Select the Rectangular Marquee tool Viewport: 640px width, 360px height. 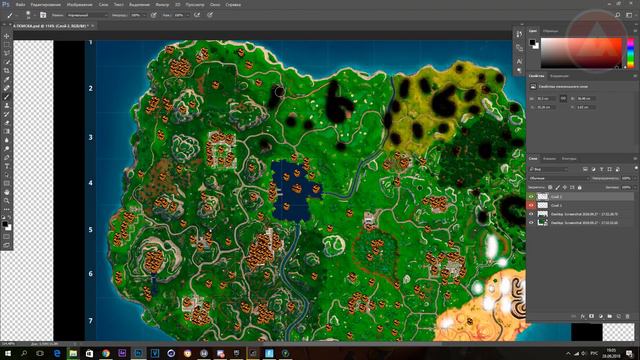pyautogui.click(x=7, y=45)
